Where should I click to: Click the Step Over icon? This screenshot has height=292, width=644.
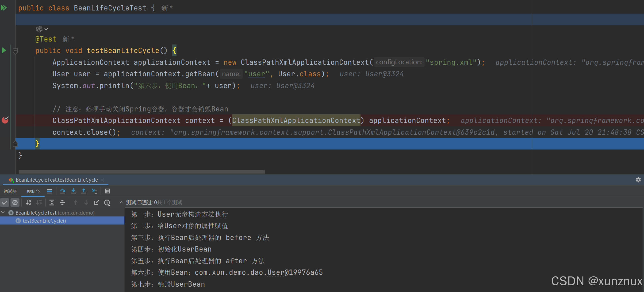click(63, 191)
